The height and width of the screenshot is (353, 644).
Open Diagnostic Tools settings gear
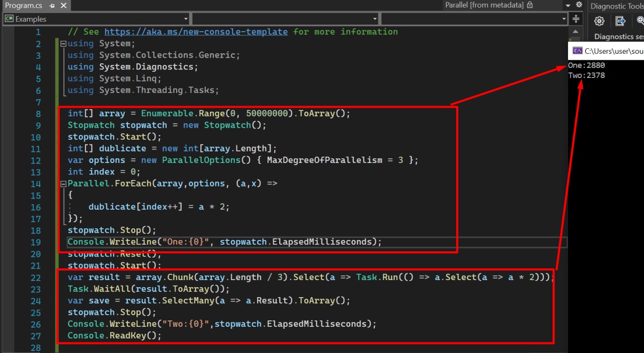point(599,21)
